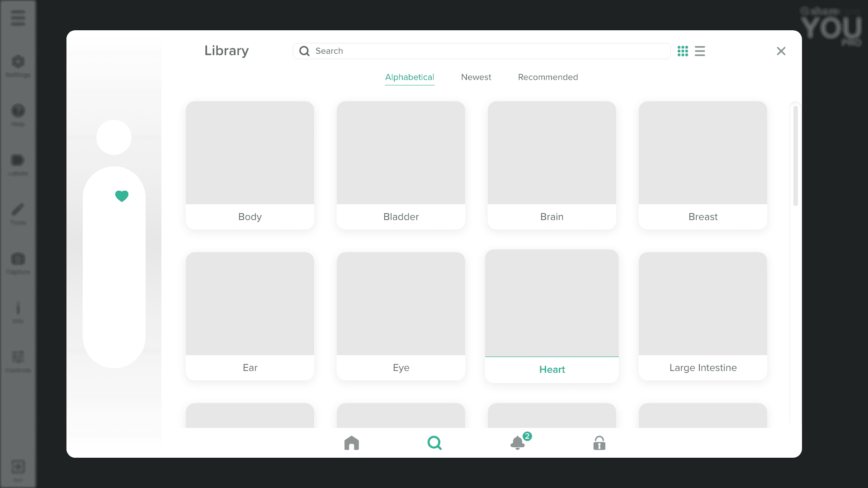Select the Alphabetical tab
The height and width of the screenshot is (488, 868).
coord(410,77)
